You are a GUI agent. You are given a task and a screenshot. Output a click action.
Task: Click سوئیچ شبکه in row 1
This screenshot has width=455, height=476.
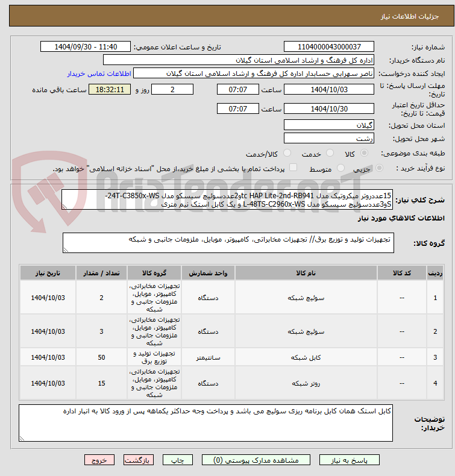306,298
